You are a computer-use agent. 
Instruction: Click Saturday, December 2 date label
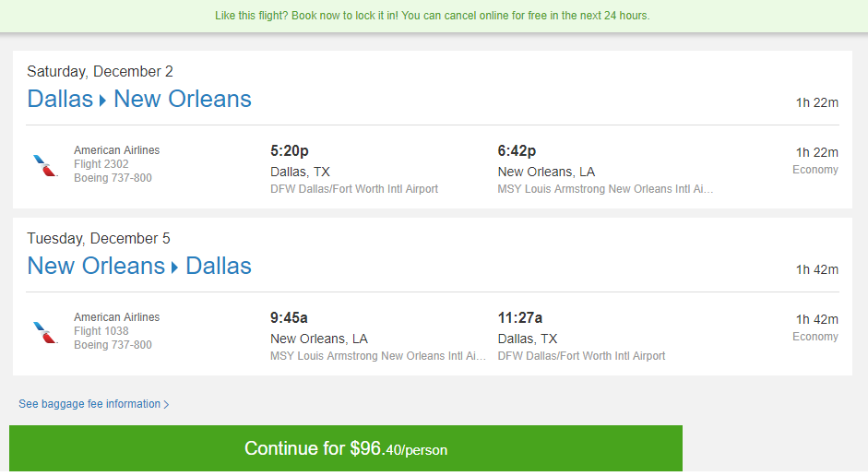click(x=100, y=71)
